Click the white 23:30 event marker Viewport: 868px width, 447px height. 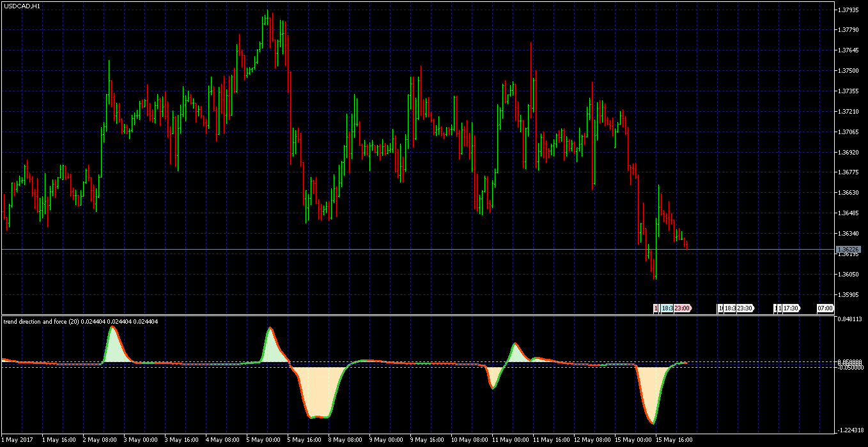click(745, 308)
